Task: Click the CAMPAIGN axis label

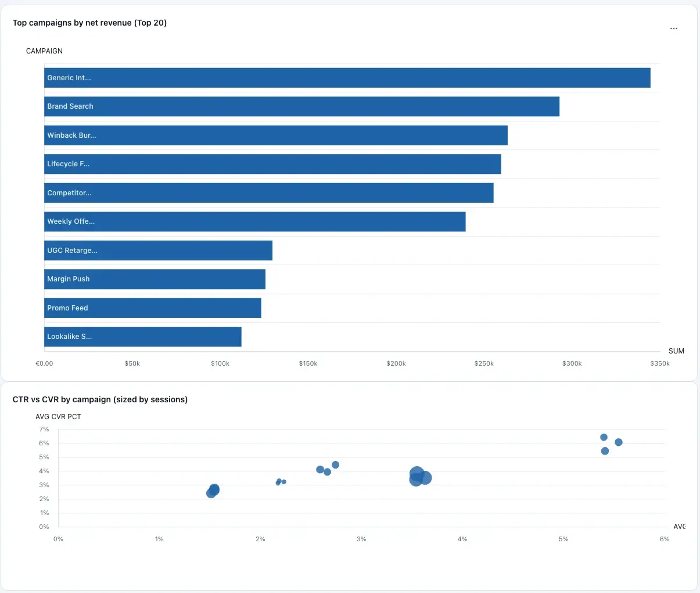Action: coord(44,51)
